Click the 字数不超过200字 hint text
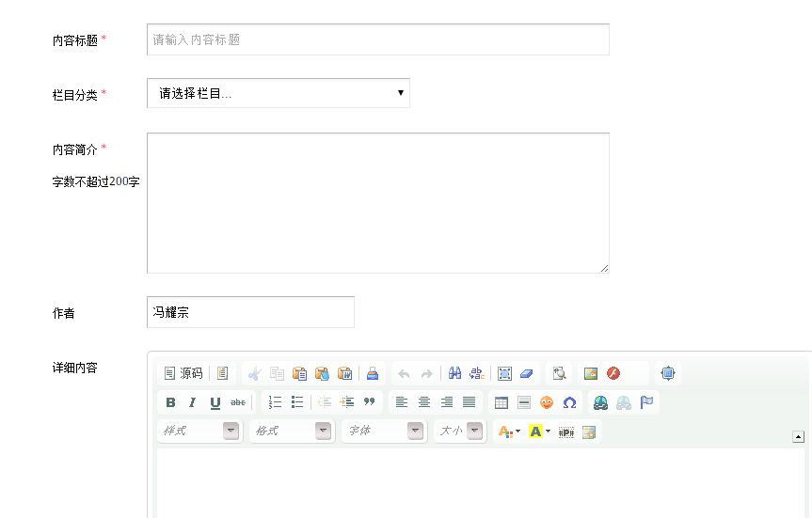 point(96,181)
